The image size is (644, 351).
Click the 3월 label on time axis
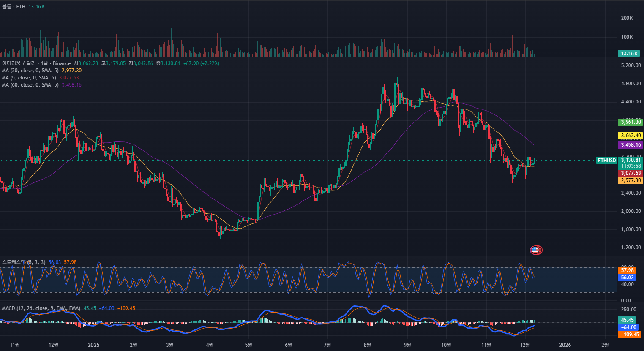pyautogui.click(x=169, y=345)
